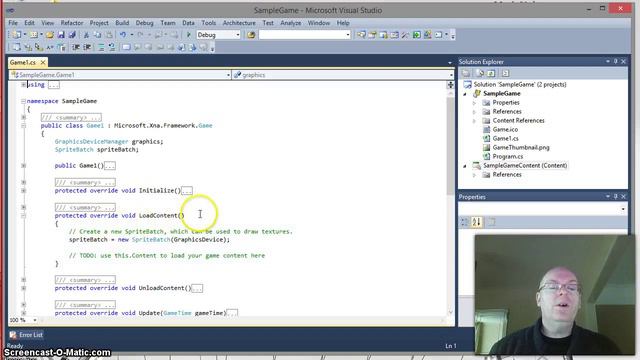The image size is (640, 360).
Task: Click the Alphabetical sort icon in Properties
Action: 476,222
